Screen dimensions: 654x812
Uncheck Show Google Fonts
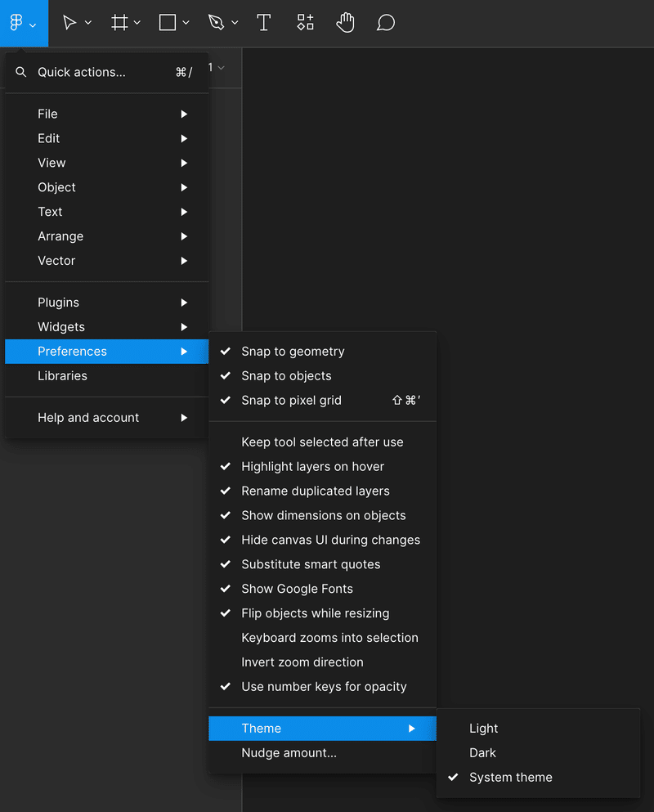(x=297, y=589)
